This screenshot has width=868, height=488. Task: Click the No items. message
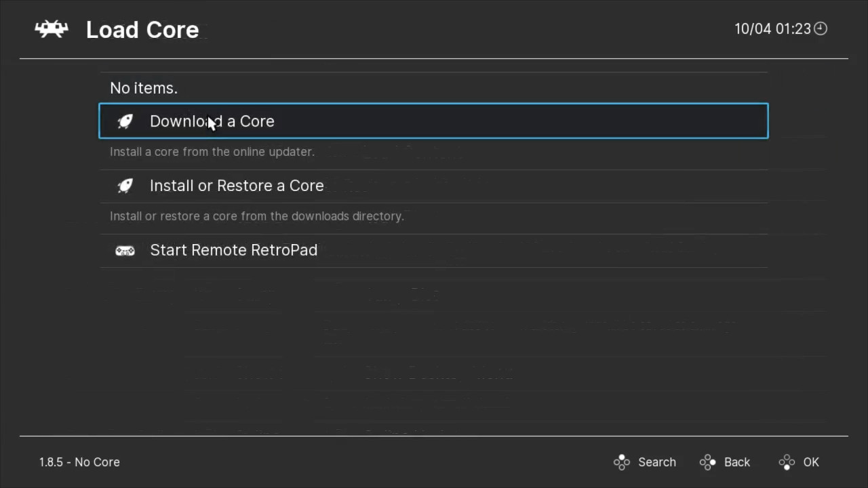[144, 88]
